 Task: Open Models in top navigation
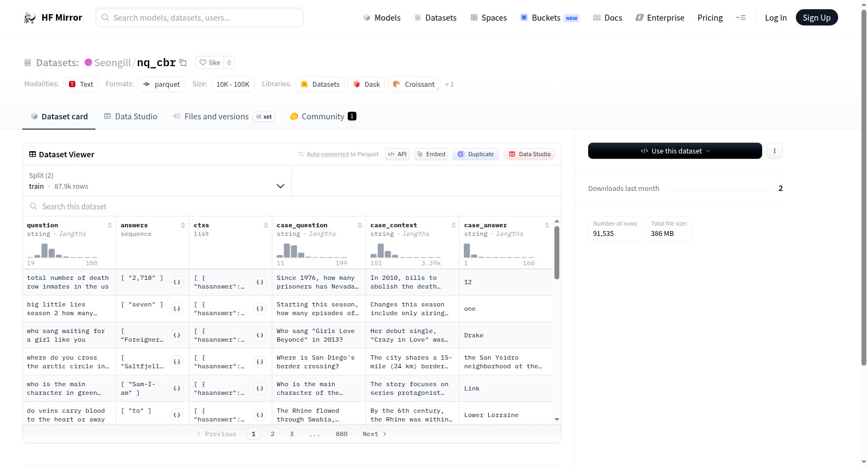coord(382,17)
